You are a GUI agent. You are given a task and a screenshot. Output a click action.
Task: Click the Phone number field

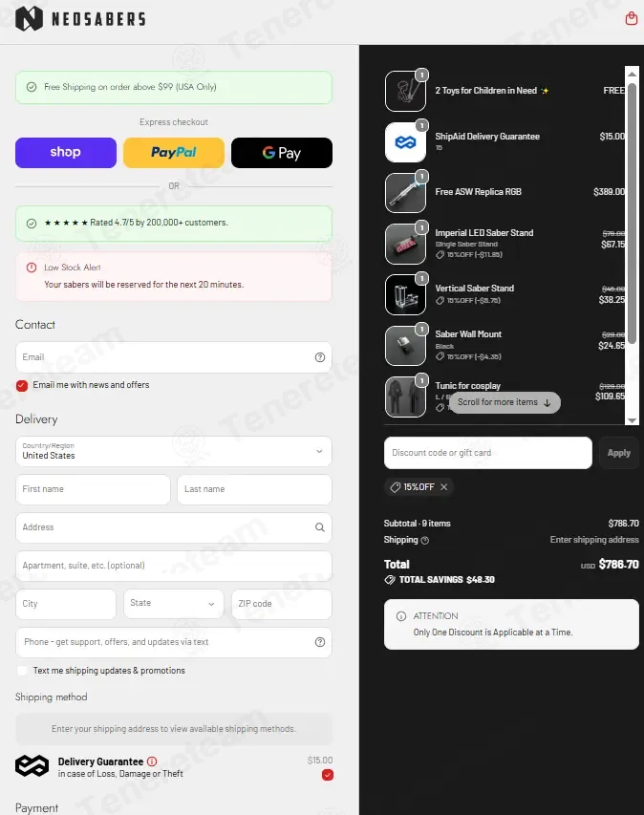pyautogui.click(x=174, y=642)
